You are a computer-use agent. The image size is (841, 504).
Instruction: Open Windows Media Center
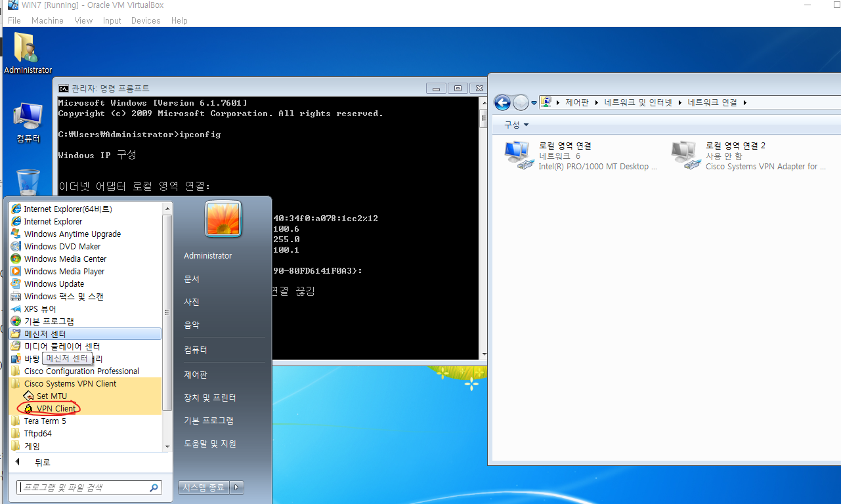coord(65,259)
